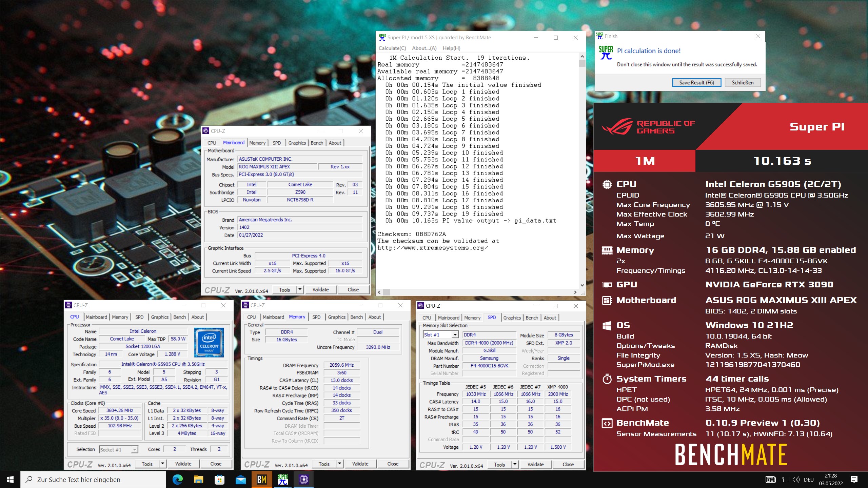Select the SPD tab in the CPU-Z CPU window
This screenshot has height=488, width=868.
tap(139, 317)
